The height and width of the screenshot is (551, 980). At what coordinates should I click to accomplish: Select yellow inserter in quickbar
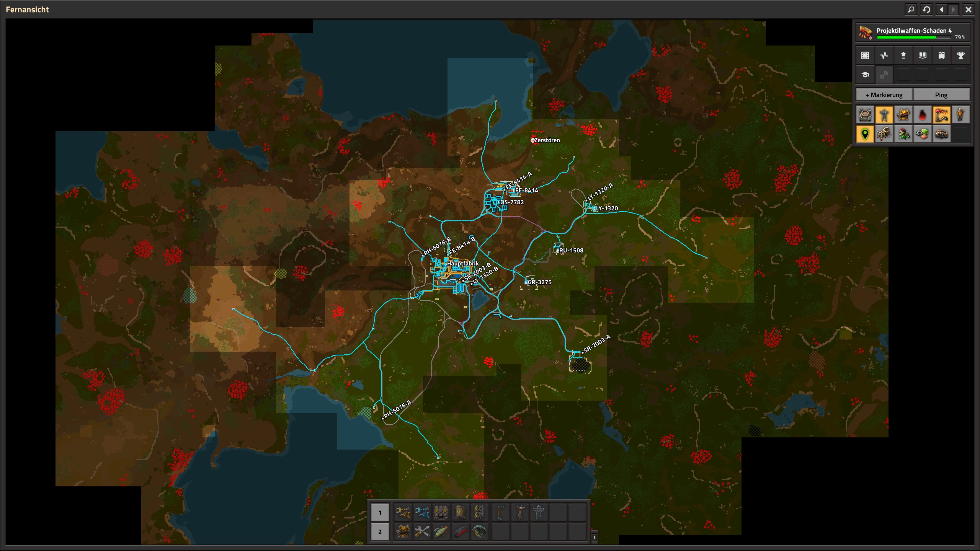click(403, 512)
